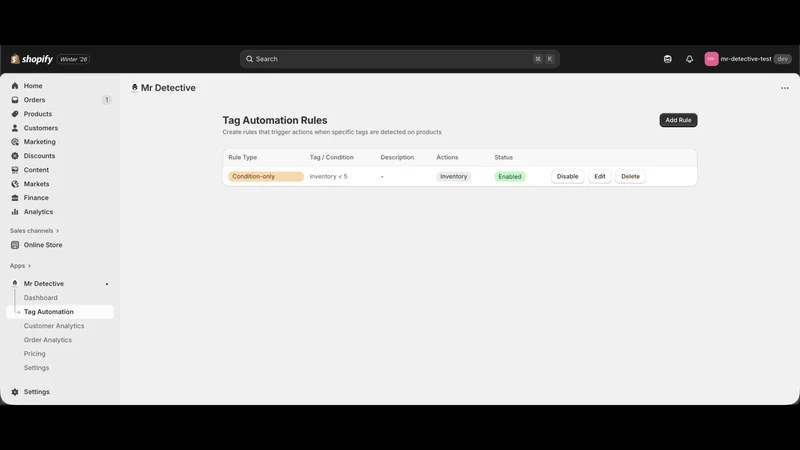Select the Online Store icon
Viewport: 800px width, 450px height.
pyautogui.click(x=15, y=245)
